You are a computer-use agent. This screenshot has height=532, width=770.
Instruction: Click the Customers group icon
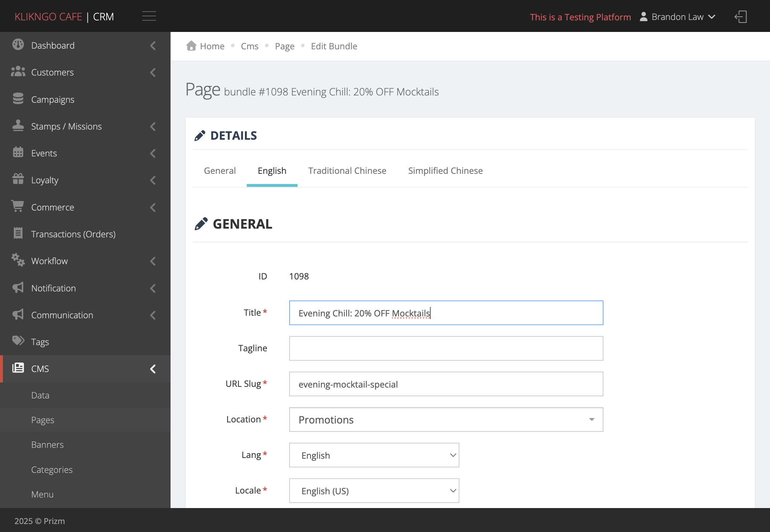18,72
